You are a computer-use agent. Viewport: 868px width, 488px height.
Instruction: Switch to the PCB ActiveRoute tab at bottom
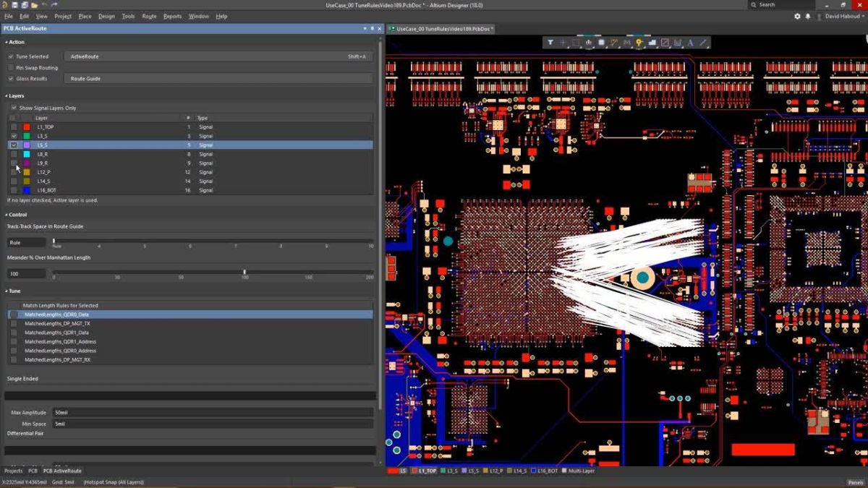pos(62,471)
